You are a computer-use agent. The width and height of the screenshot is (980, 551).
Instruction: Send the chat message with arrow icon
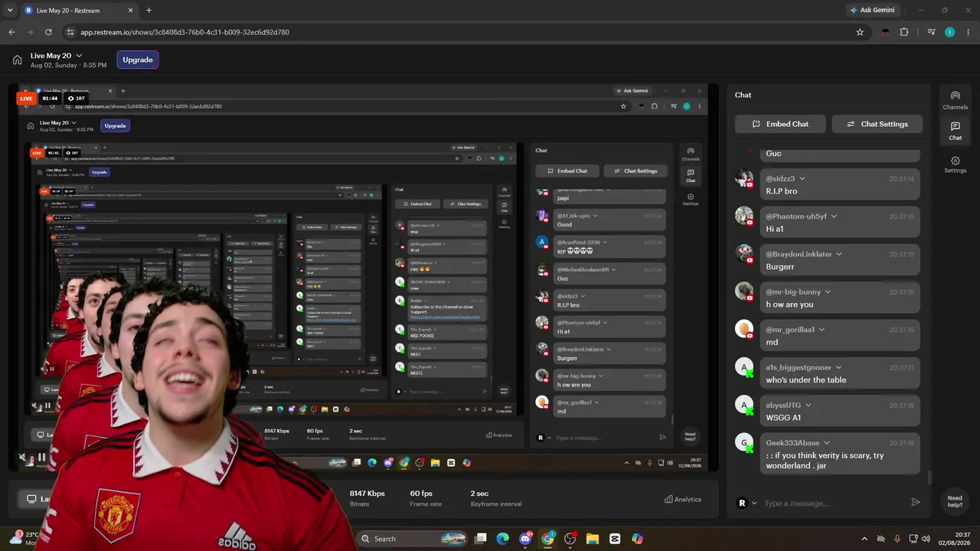pyautogui.click(x=915, y=503)
